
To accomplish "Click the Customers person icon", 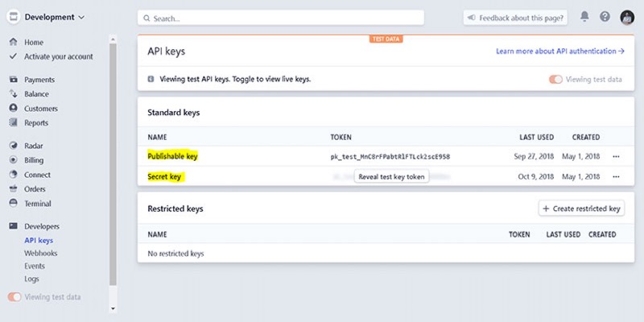I will [13, 108].
